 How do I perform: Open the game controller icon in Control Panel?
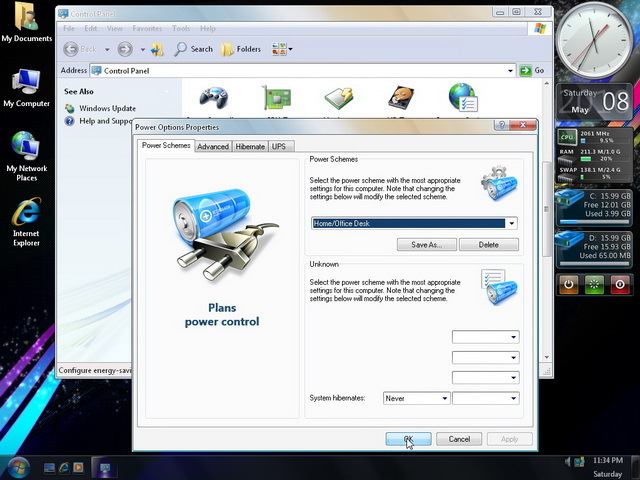(213, 98)
